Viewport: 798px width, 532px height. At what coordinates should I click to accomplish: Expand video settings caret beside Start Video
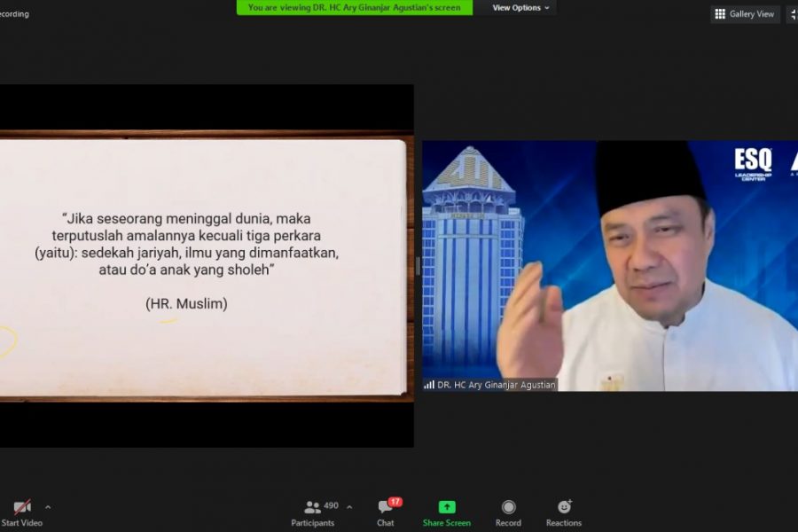pos(48,507)
